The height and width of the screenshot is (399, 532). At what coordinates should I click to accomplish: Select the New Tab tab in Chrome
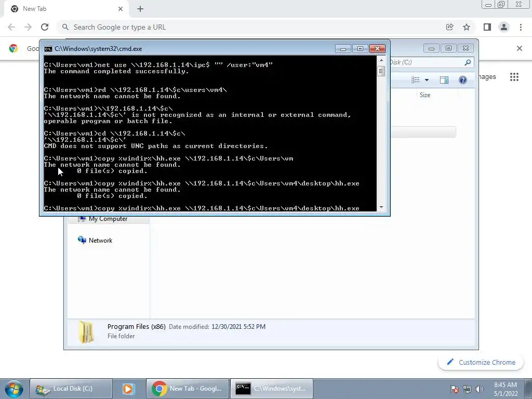pos(66,9)
